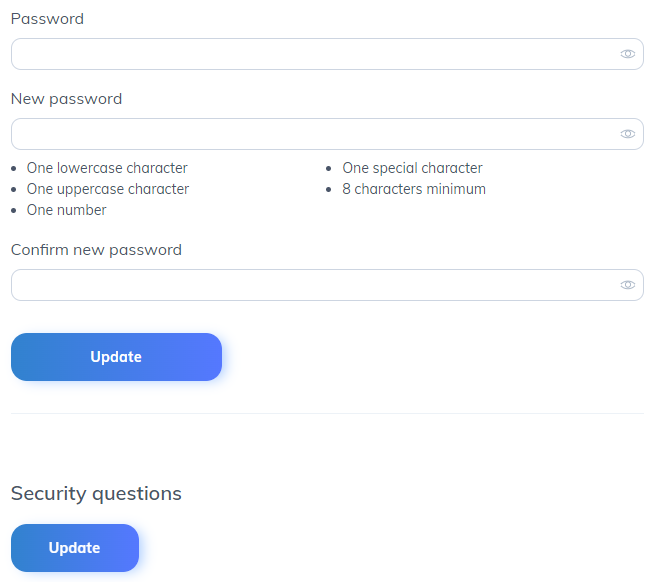
Task: Select the Security questions heading
Action: [96, 493]
